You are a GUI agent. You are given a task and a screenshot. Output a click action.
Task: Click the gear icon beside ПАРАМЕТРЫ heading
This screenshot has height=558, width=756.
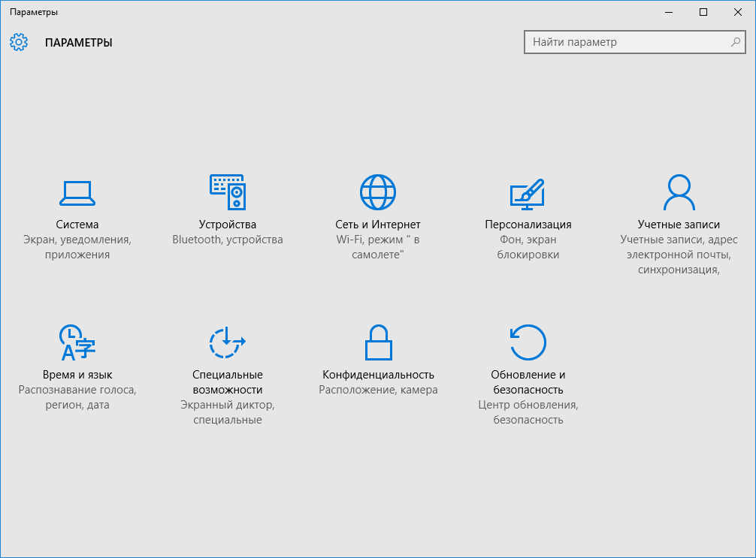tap(19, 42)
